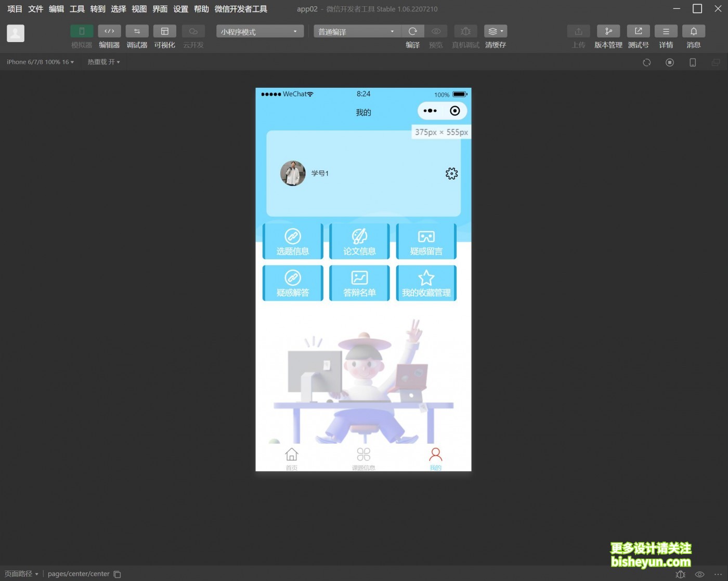Open the normal compile (普通编译) dropdown
Screen dimensions: 728x581
point(356,32)
